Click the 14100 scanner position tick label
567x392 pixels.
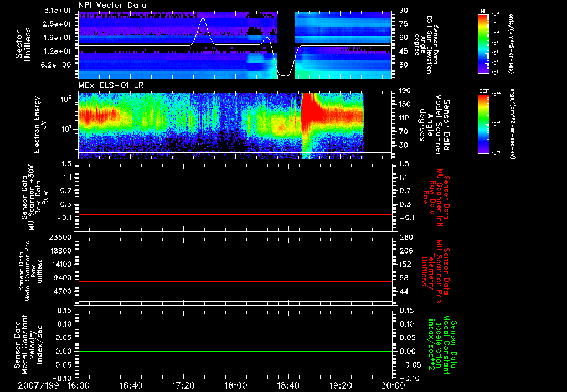click(61, 264)
